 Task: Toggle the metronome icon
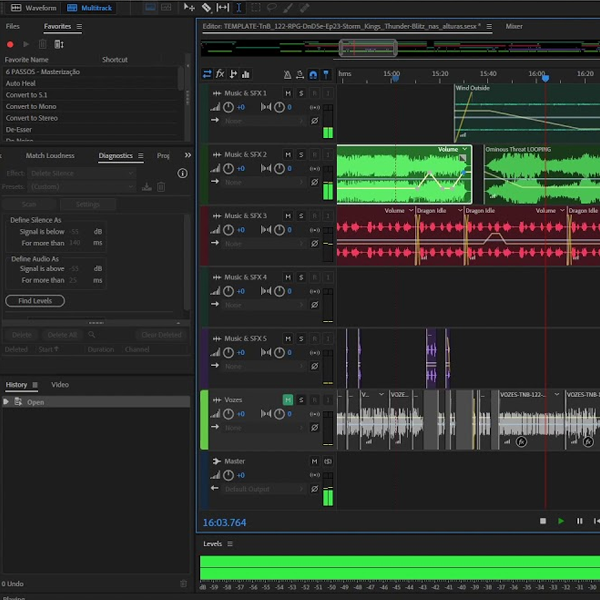tap(287, 74)
